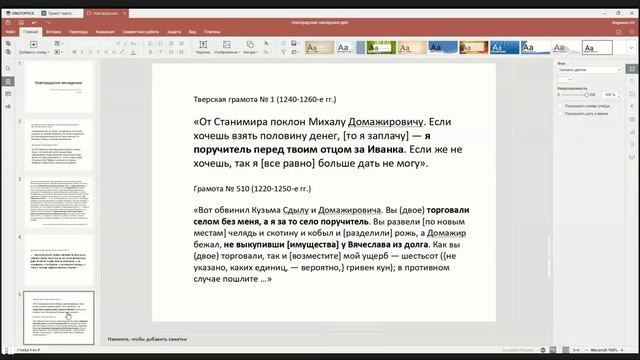
Task: Click the Грамота № 510 heading
Action: click(x=252, y=189)
